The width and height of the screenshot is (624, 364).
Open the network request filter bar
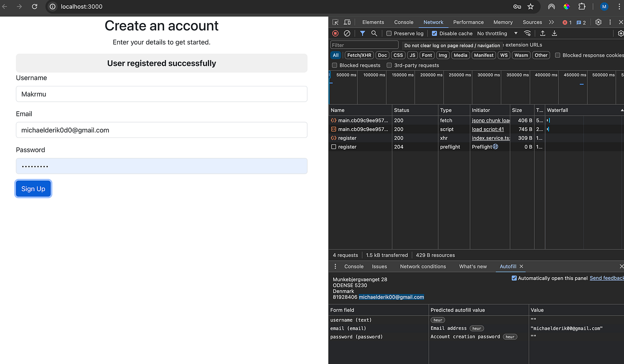pyautogui.click(x=362, y=33)
